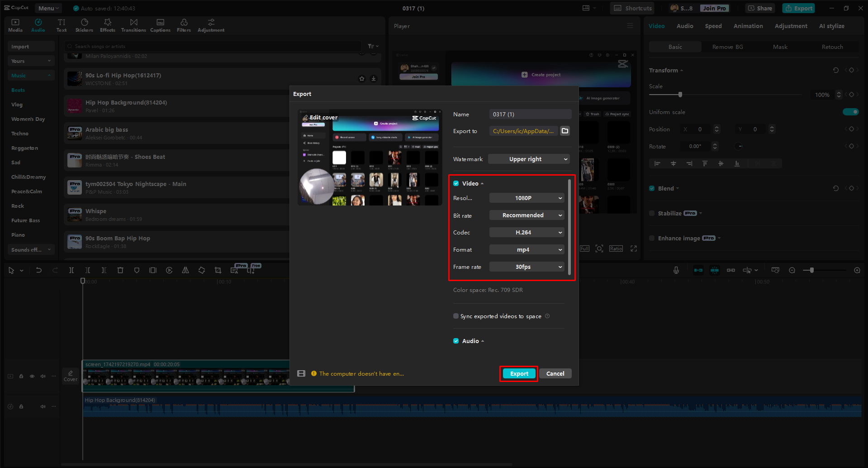Switch to the Animation tab
The image size is (868, 468).
(748, 26)
